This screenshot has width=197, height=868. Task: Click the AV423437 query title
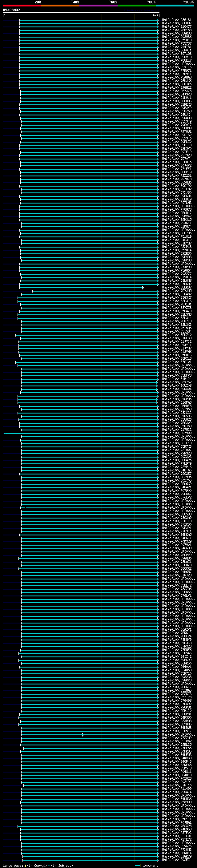pyautogui.click(x=11, y=10)
